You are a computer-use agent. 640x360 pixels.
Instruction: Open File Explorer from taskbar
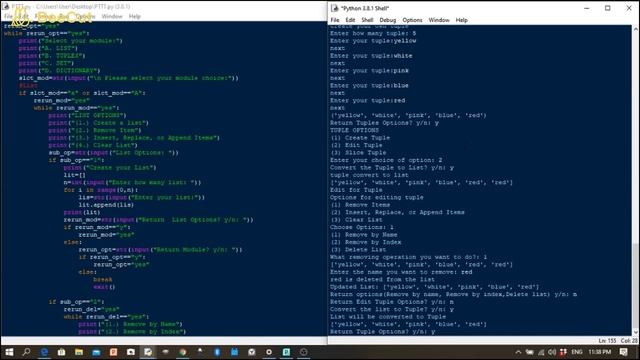79,352
